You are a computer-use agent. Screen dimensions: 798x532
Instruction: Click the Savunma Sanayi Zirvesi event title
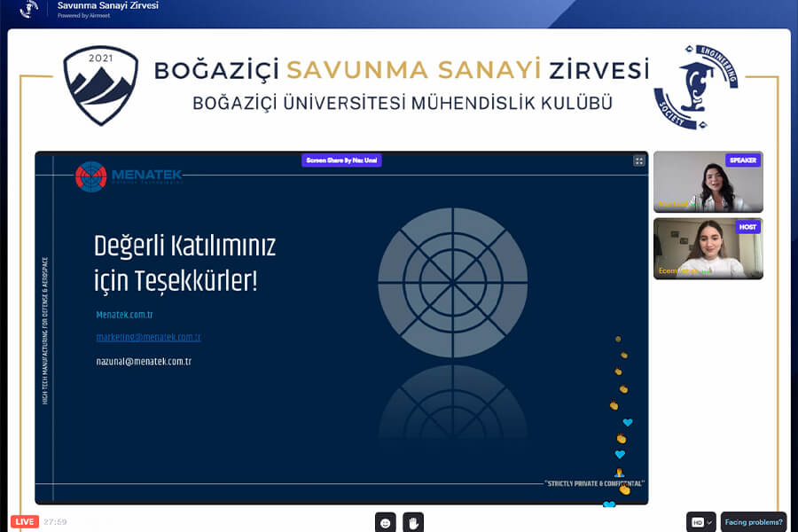[x=107, y=6]
